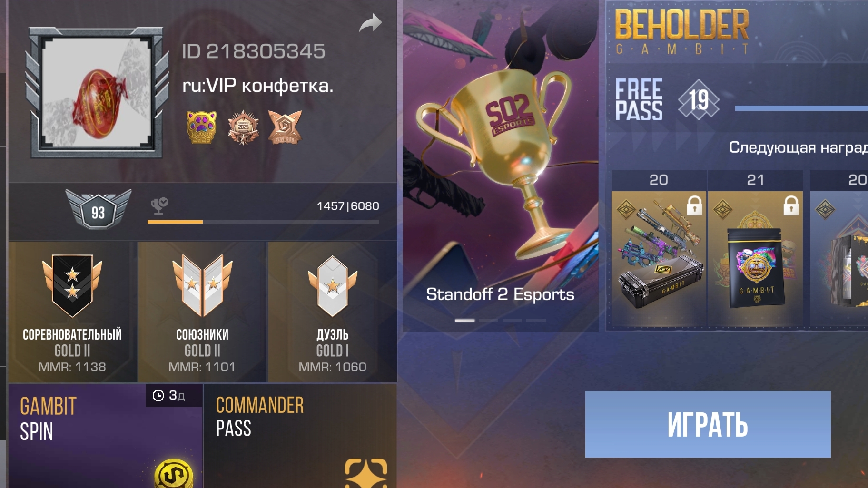Open Соревновательный Gold II rank card

[x=72, y=312]
